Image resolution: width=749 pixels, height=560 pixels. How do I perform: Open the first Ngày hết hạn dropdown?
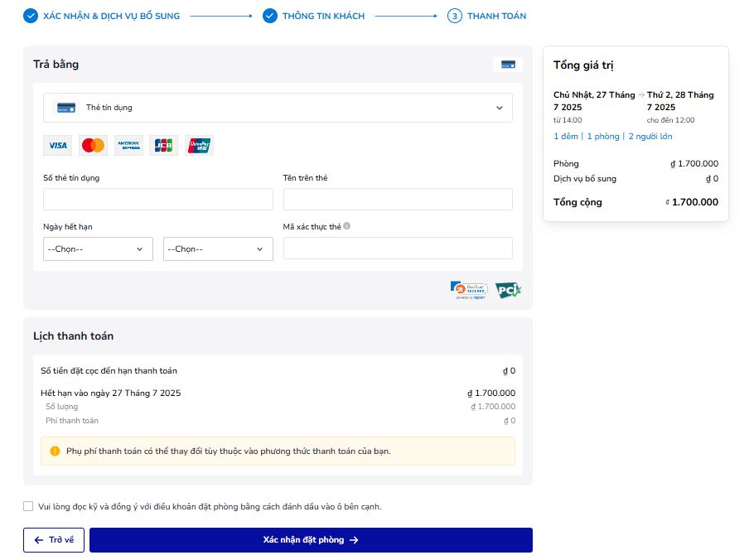coord(98,249)
